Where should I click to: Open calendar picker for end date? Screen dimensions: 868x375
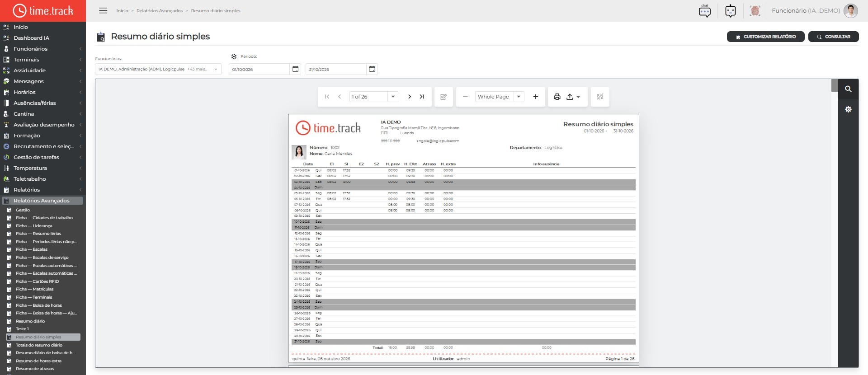pyautogui.click(x=372, y=69)
